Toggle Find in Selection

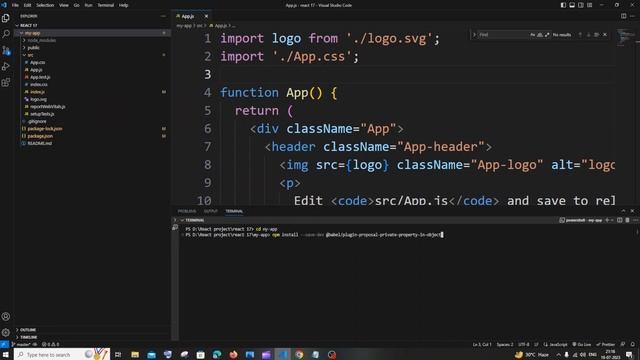[x=596, y=35]
